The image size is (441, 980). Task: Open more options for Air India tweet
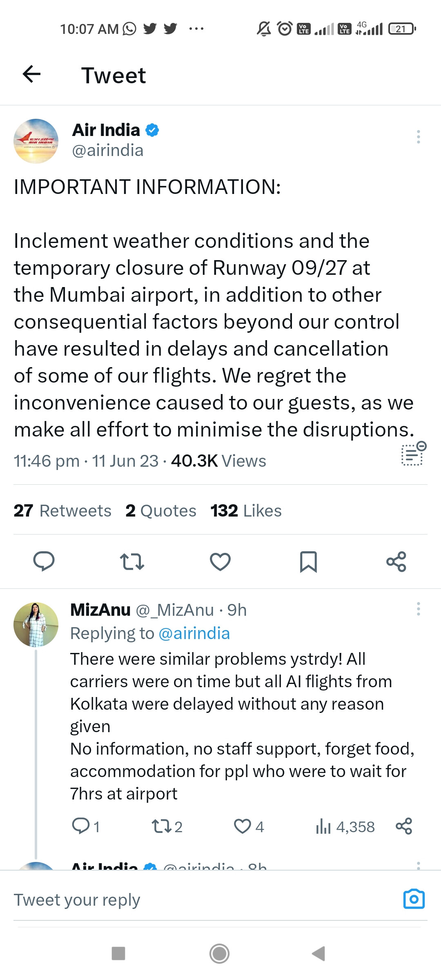click(x=418, y=137)
